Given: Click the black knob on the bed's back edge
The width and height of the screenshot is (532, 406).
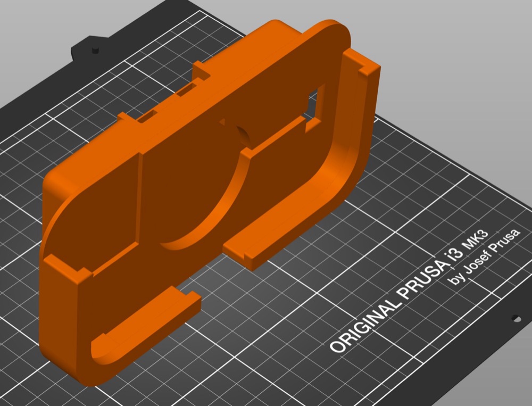Looking at the screenshot, I should tap(95, 49).
